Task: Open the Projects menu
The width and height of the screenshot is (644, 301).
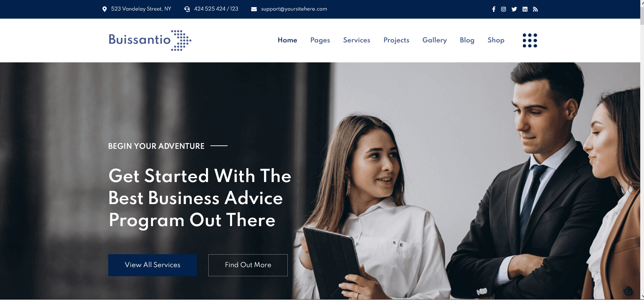Action: tap(396, 40)
